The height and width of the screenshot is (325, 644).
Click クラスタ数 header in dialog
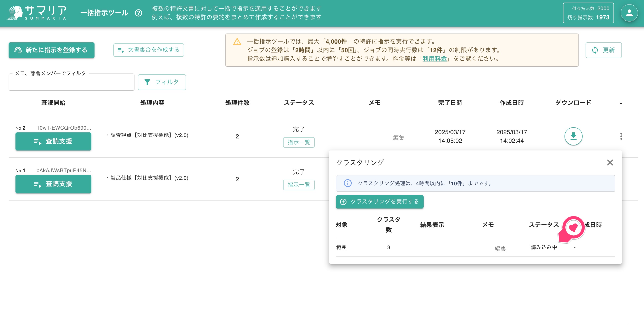pos(389,225)
